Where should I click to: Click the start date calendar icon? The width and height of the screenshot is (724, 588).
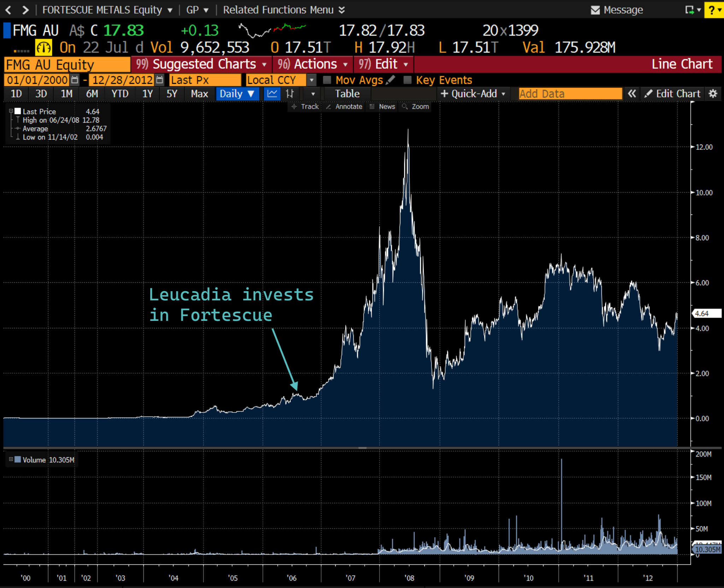click(x=75, y=80)
